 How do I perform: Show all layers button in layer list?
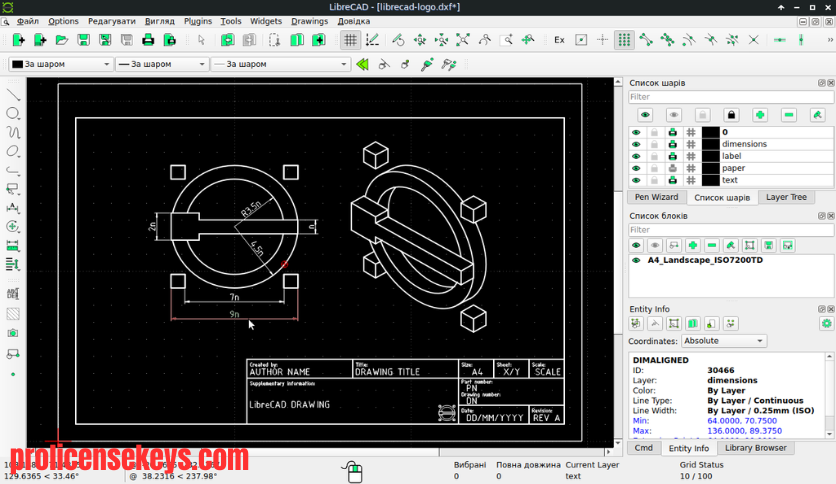point(645,115)
